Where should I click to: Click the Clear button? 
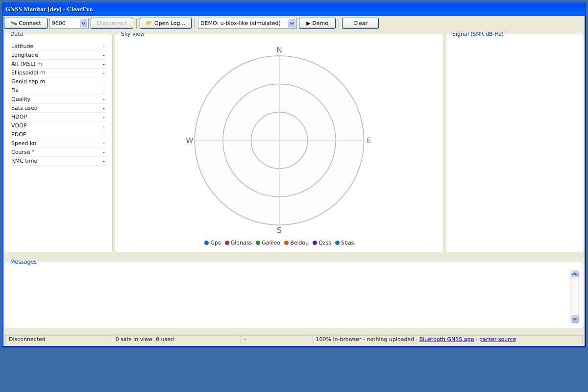(x=360, y=23)
